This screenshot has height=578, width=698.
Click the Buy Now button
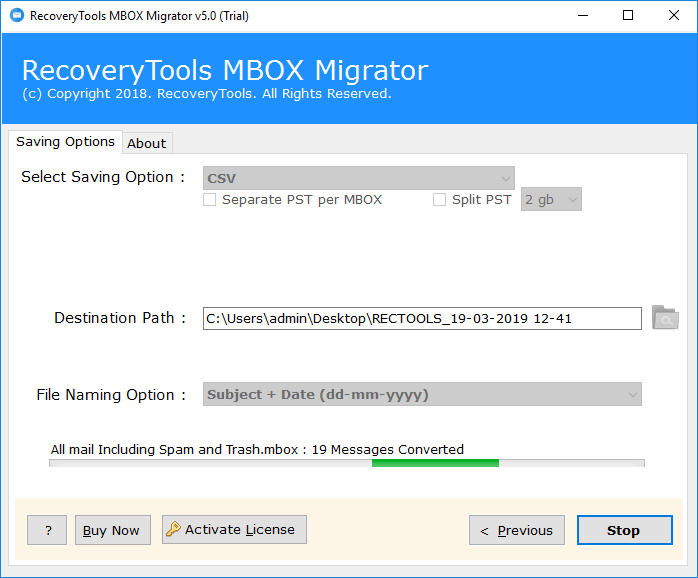[113, 530]
